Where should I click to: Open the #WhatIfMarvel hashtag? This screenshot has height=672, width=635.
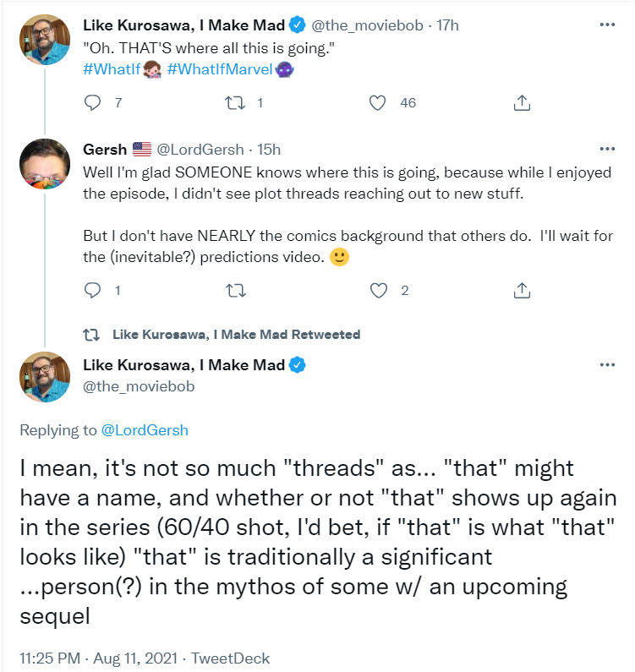(x=220, y=69)
